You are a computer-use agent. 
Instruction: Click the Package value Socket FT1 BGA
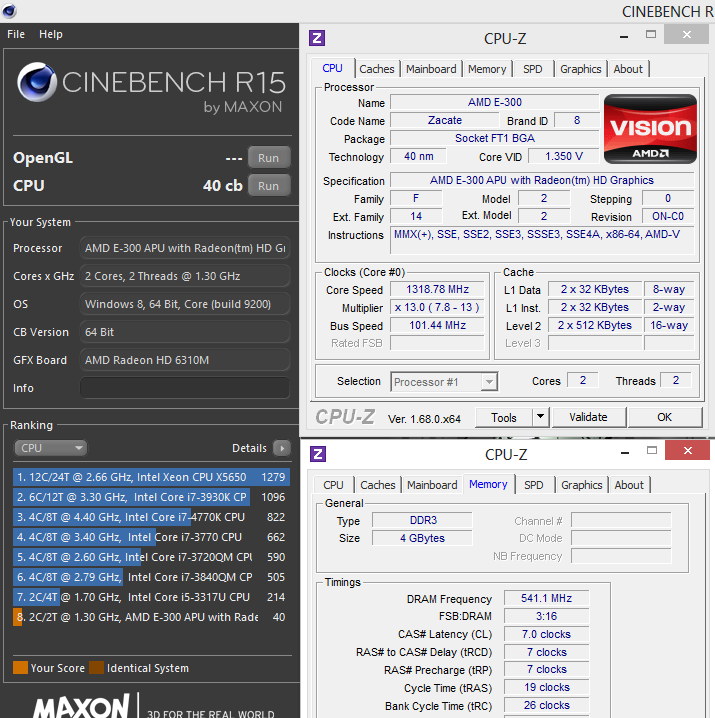pos(495,138)
